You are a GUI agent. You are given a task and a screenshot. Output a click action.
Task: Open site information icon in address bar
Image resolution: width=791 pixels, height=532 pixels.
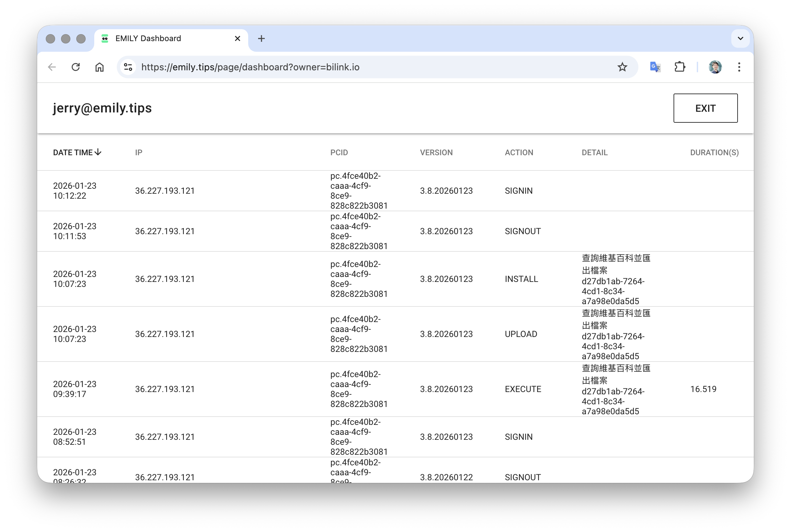[x=128, y=67]
